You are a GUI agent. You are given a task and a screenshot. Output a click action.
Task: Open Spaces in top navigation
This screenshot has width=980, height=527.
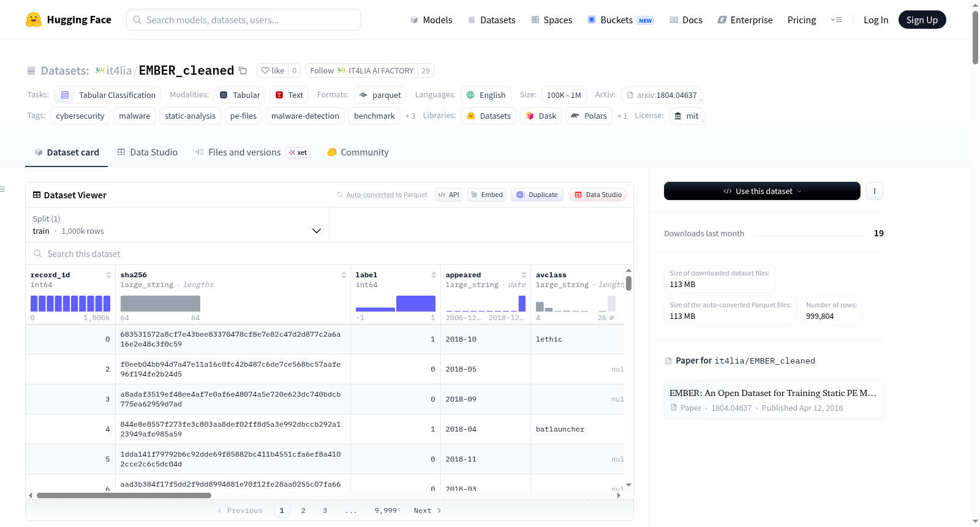[x=552, y=20]
